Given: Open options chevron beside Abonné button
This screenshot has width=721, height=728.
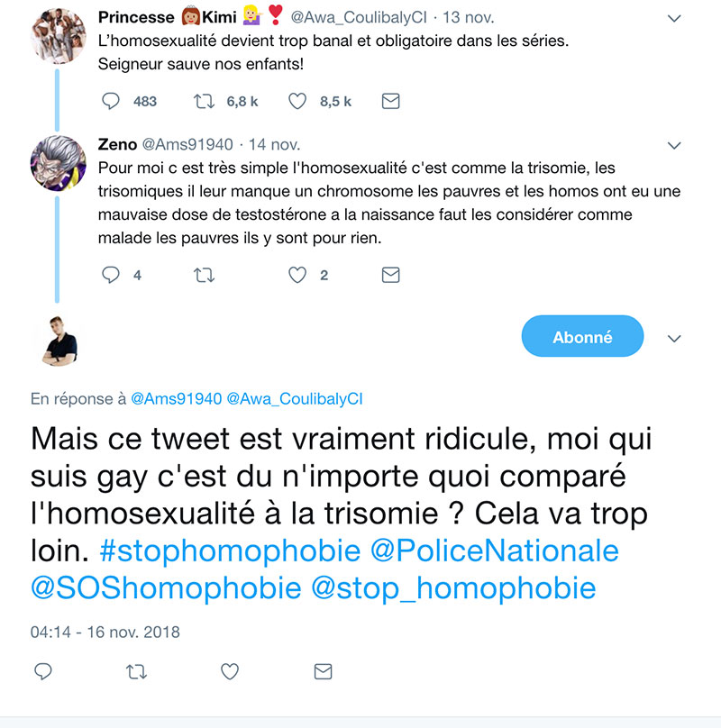Looking at the screenshot, I should pos(673,338).
